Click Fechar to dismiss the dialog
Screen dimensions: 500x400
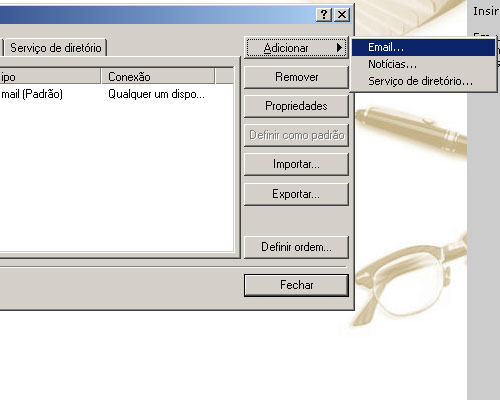(x=296, y=285)
